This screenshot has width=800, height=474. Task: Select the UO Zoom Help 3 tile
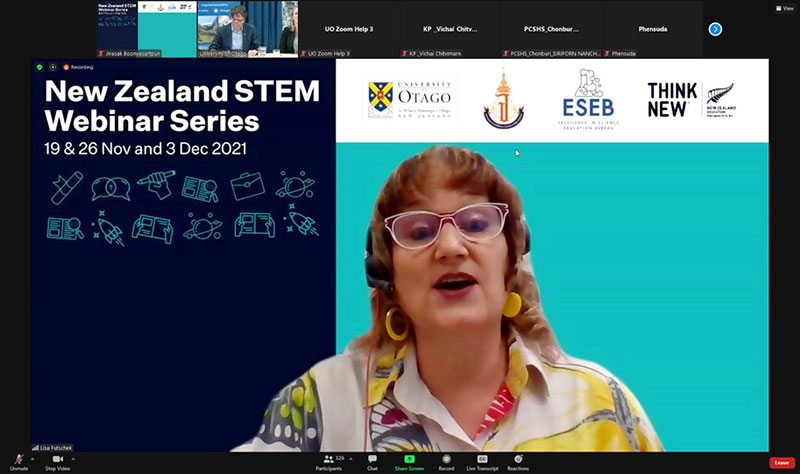(x=347, y=29)
